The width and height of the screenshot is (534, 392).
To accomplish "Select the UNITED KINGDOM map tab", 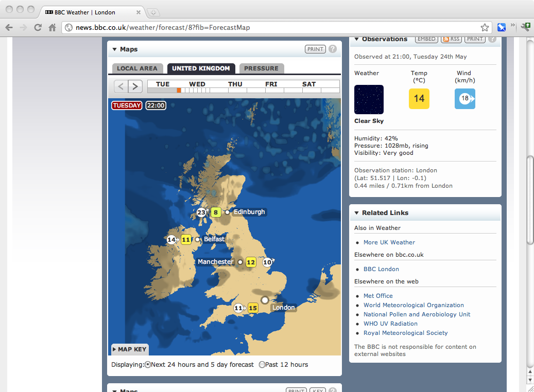I will 201,68.
